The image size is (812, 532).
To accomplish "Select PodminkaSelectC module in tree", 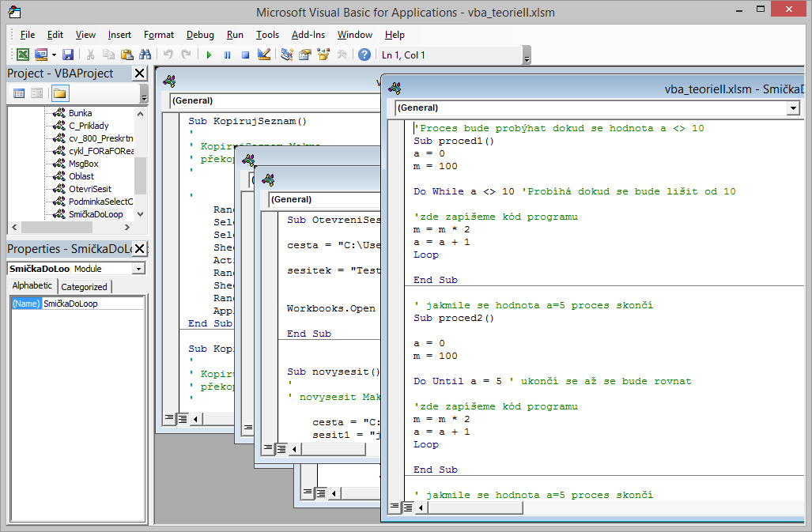I will pos(100,202).
